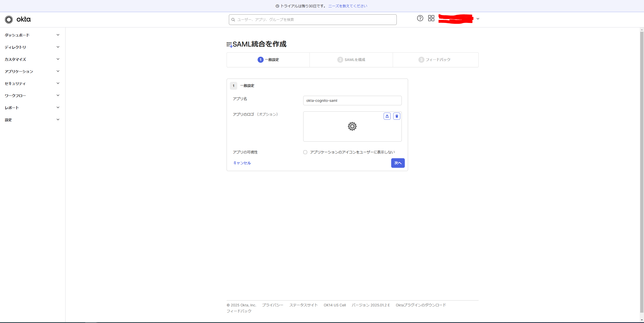
Task: Click the logo upload icon
Action: click(387, 116)
